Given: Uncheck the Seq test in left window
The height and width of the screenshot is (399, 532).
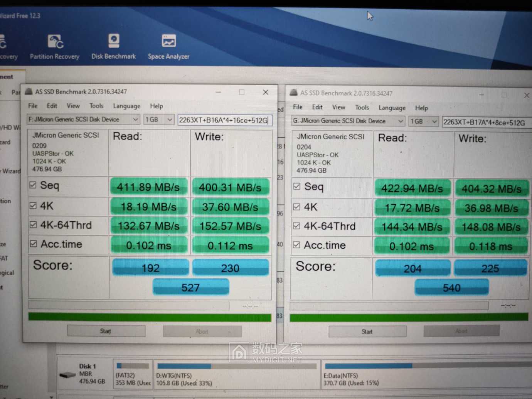Looking at the screenshot, I should click(33, 185).
